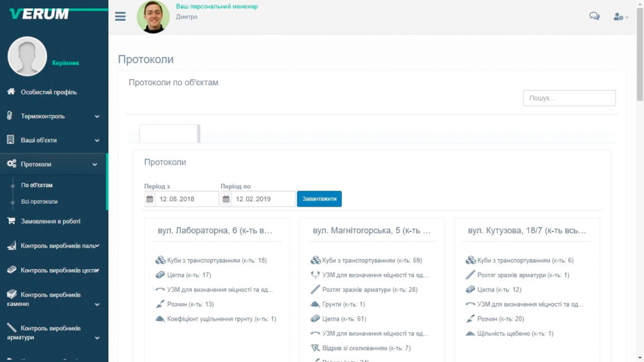Click pile icon beside Грунти (к-ть: 1)
Screen dimensions: 644x362
pos(315,304)
